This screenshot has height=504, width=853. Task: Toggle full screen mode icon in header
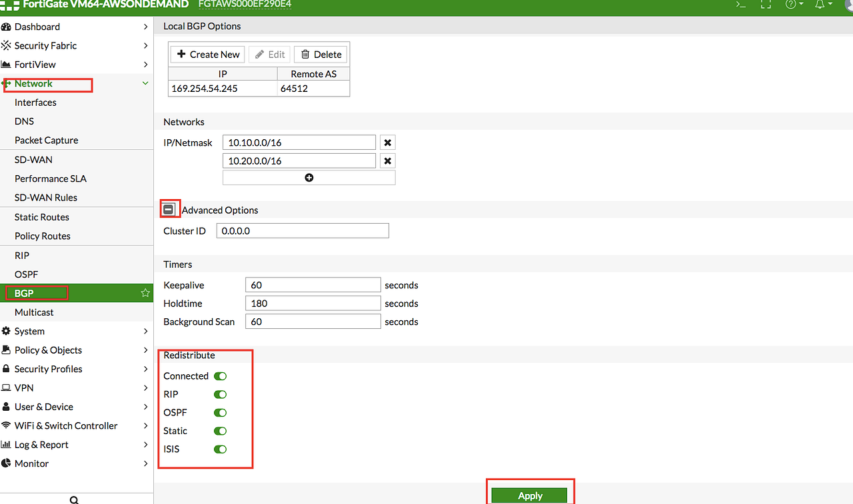(766, 4)
